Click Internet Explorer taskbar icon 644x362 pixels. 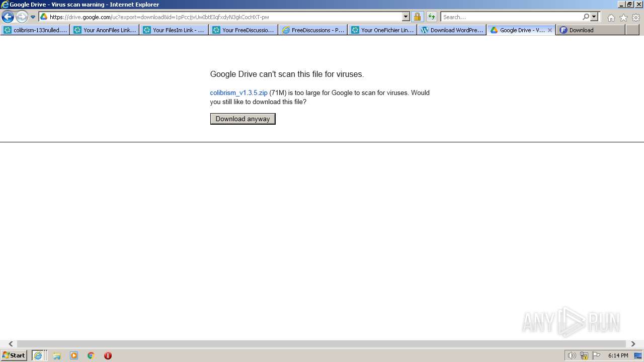(x=39, y=355)
